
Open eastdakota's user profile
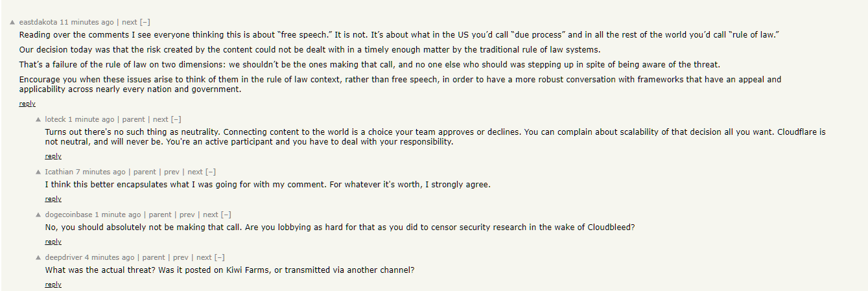click(x=38, y=22)
